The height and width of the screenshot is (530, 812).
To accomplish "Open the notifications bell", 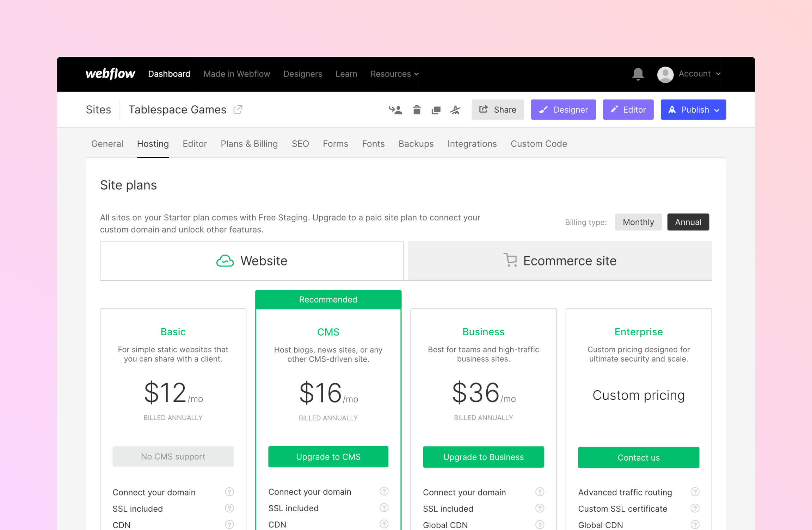I will click(638, 74).
